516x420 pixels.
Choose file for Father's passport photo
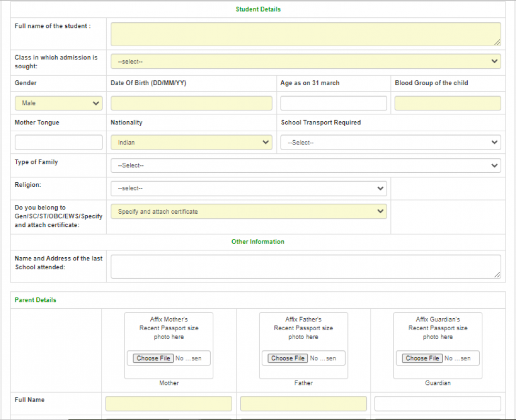(x=288, y=358)
